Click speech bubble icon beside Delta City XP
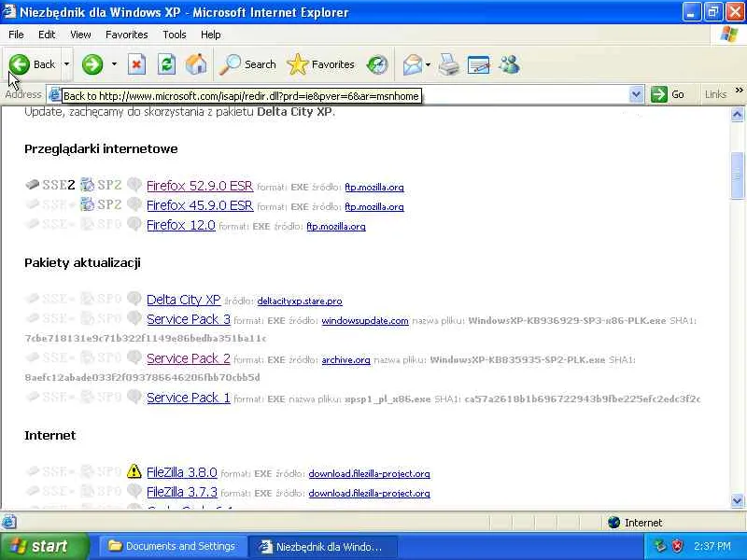 coord(134,299)
